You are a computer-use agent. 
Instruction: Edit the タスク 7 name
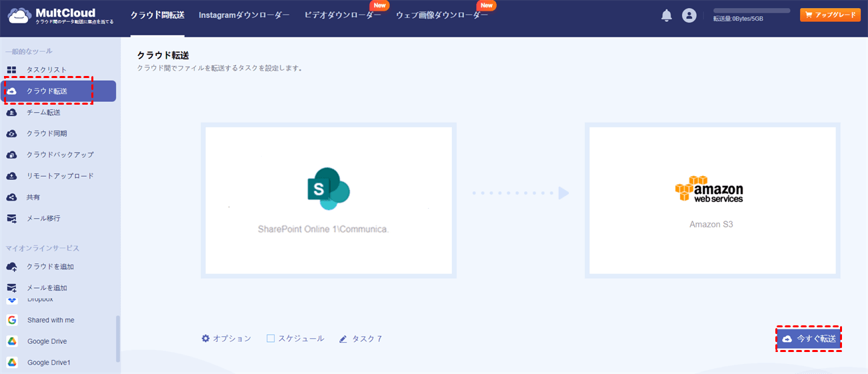click(x=367, y=339)
